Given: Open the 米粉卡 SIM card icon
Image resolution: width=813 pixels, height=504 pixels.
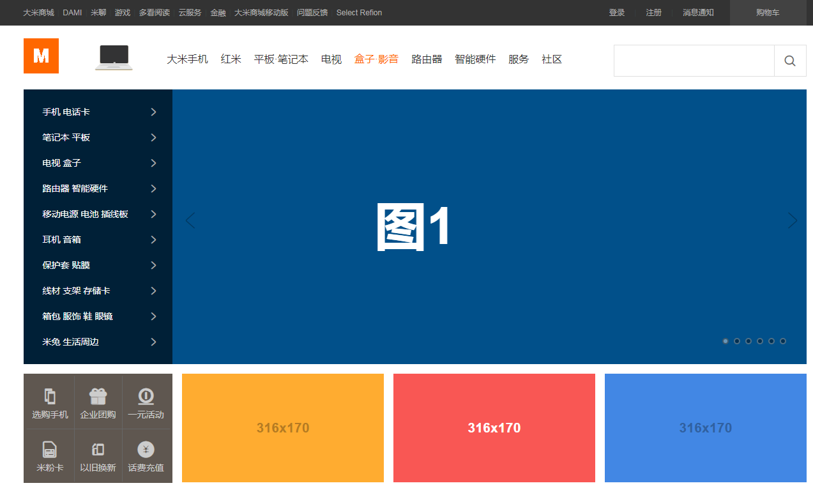Looking at the screenshot, I should (x=50, y=450).
